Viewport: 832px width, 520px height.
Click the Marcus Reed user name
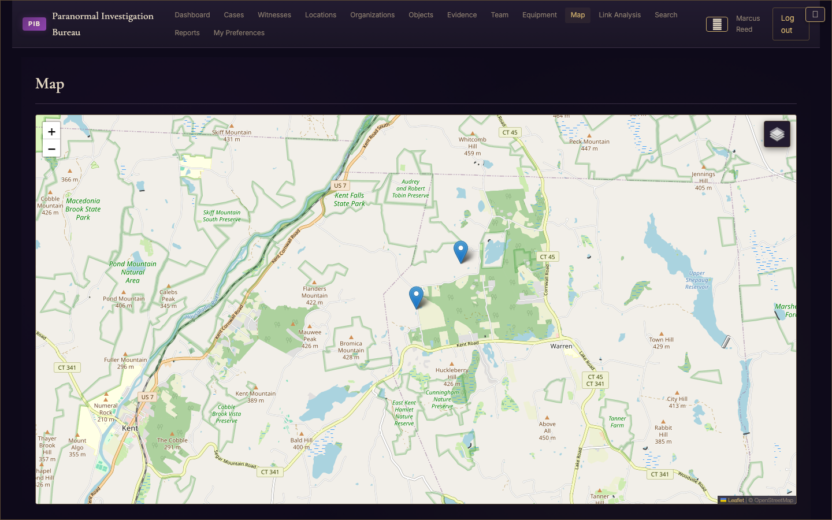[x=748, y=24]
